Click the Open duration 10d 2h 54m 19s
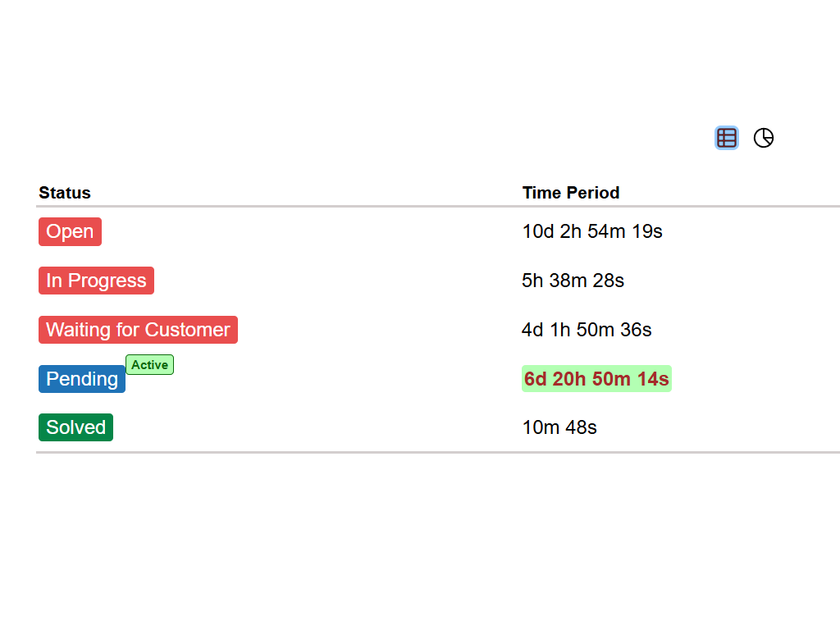Viewport: 840px width, 630px height. coord(592,231)
